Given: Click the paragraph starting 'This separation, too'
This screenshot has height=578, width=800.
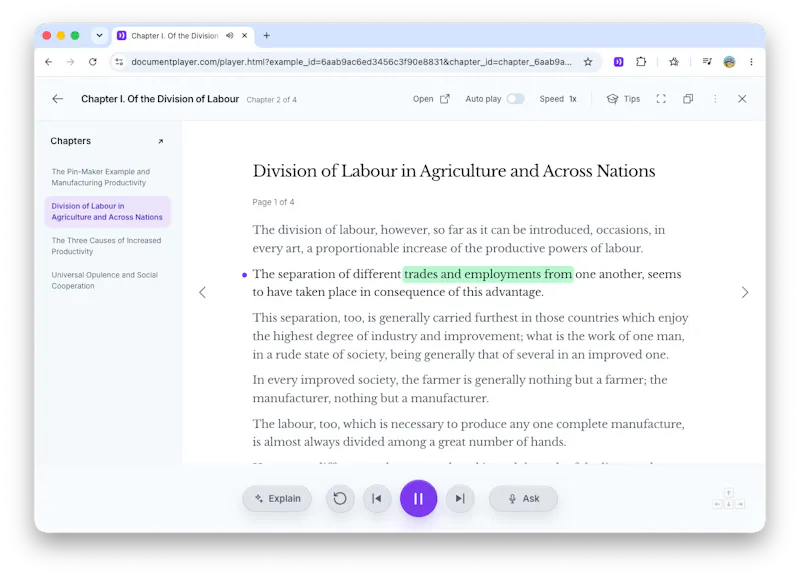Looking at the screenshot, I should click(470, 336).
